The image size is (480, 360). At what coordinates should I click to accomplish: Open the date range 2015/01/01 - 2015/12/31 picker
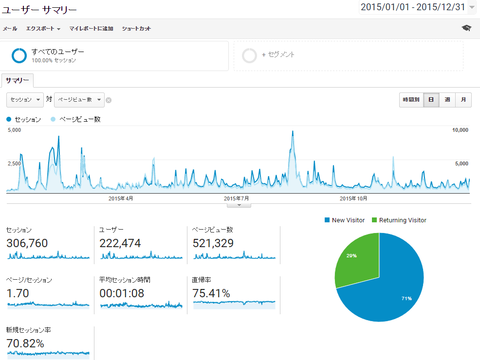[x=413, y=7]
